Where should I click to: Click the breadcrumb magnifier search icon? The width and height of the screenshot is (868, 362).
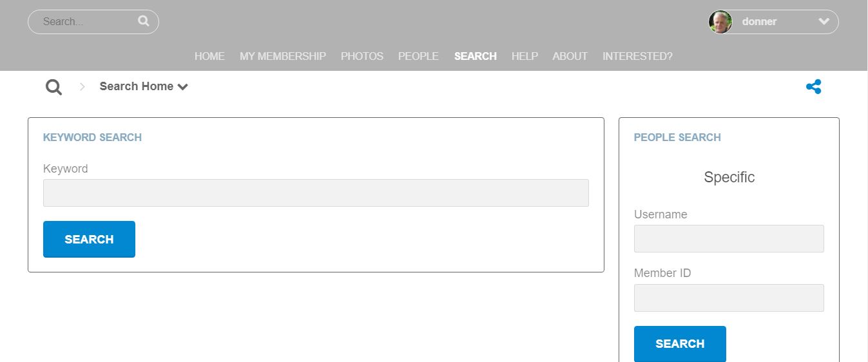tap(54, 87)
